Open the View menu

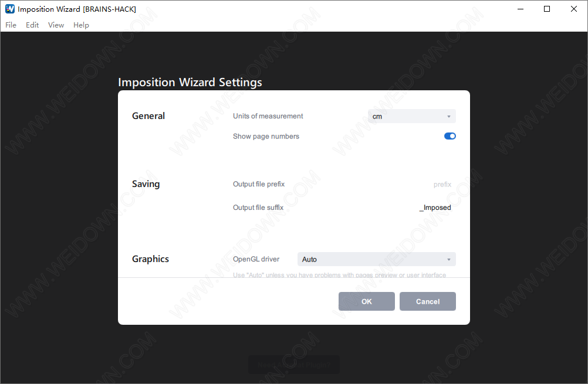tap(56, 25)
